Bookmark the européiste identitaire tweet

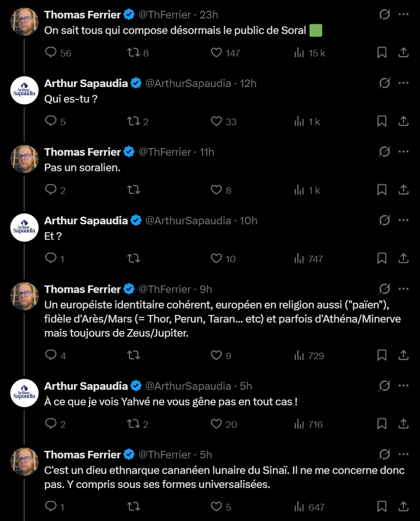(x=382, y=355)
